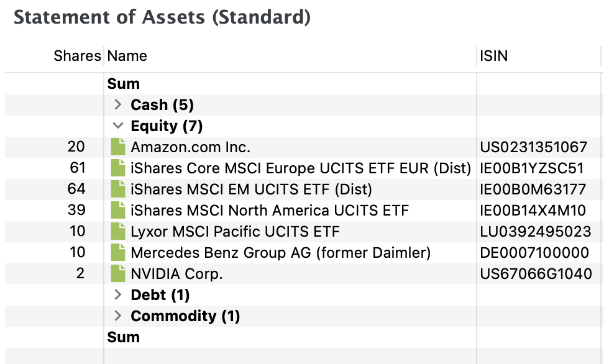Expand the Cash (5) category
Screen dimensions: 604x364
click(x=118, y=104)
